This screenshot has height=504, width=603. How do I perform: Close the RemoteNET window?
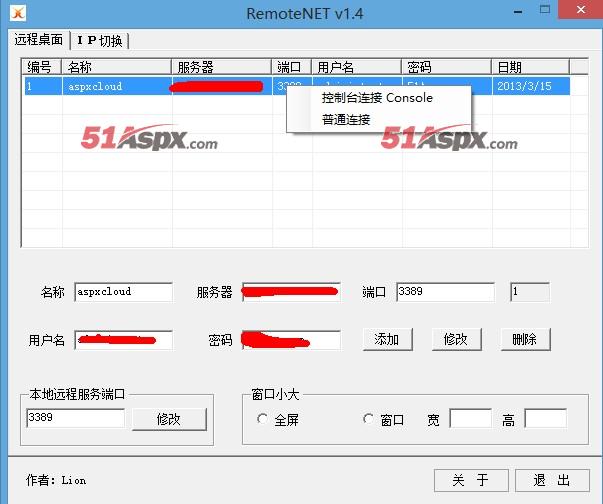(580, 9)
